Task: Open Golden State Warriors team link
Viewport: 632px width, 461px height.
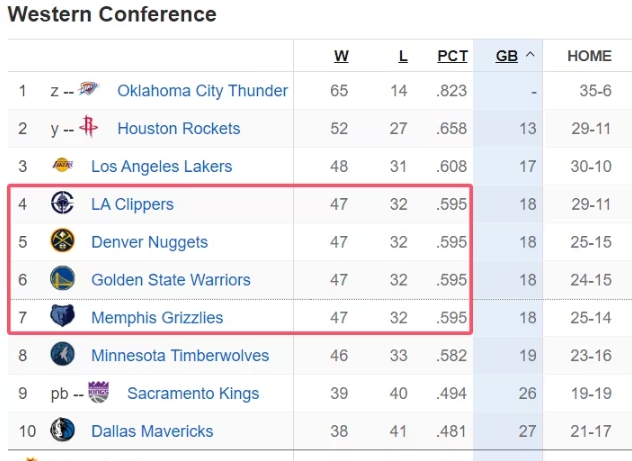Action: [170, 280]
